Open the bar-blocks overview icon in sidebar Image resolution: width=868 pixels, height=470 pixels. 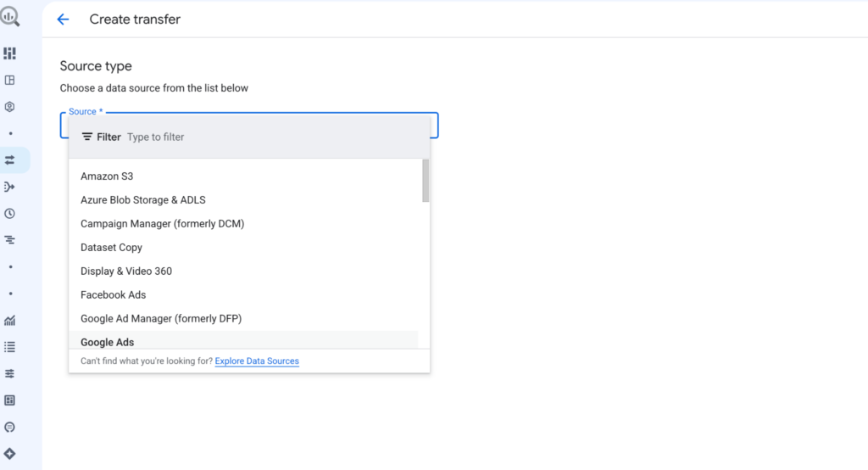pos(9,53)
